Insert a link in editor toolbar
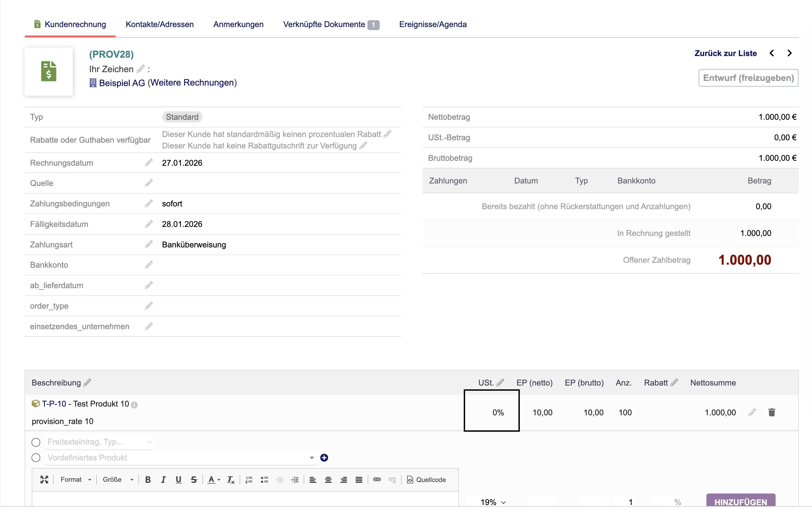 click(x=377, y=480)
